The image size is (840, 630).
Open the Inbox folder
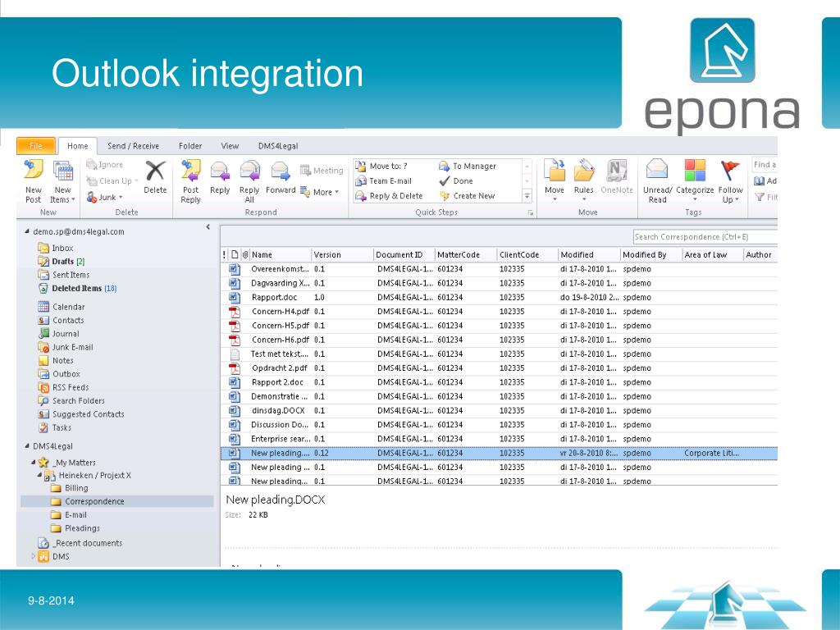(56, 248)
